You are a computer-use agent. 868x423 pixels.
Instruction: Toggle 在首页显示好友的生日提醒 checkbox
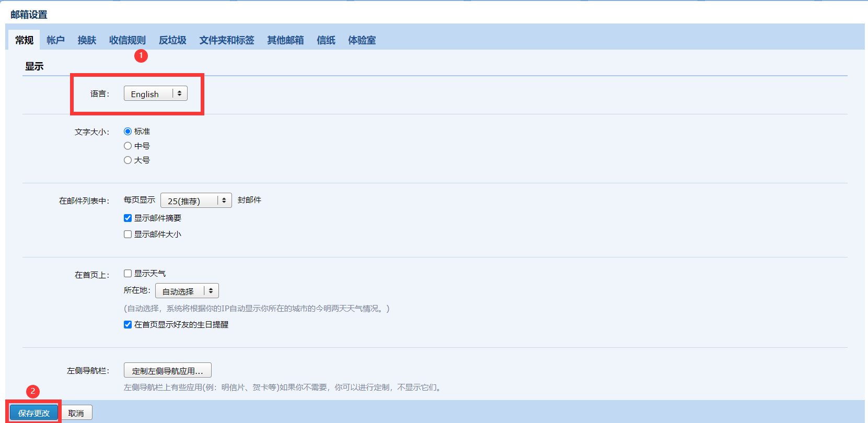[128, 325]
